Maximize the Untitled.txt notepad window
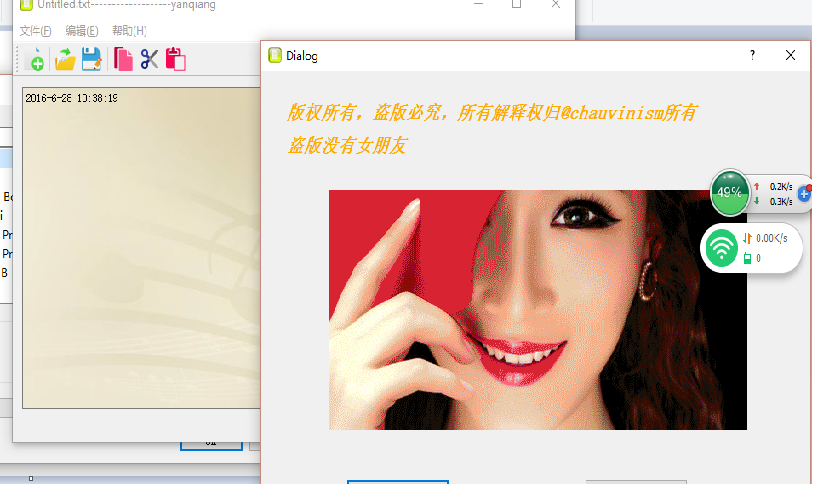Viewport: 814px width, 484px height. [x=517, y=4]
